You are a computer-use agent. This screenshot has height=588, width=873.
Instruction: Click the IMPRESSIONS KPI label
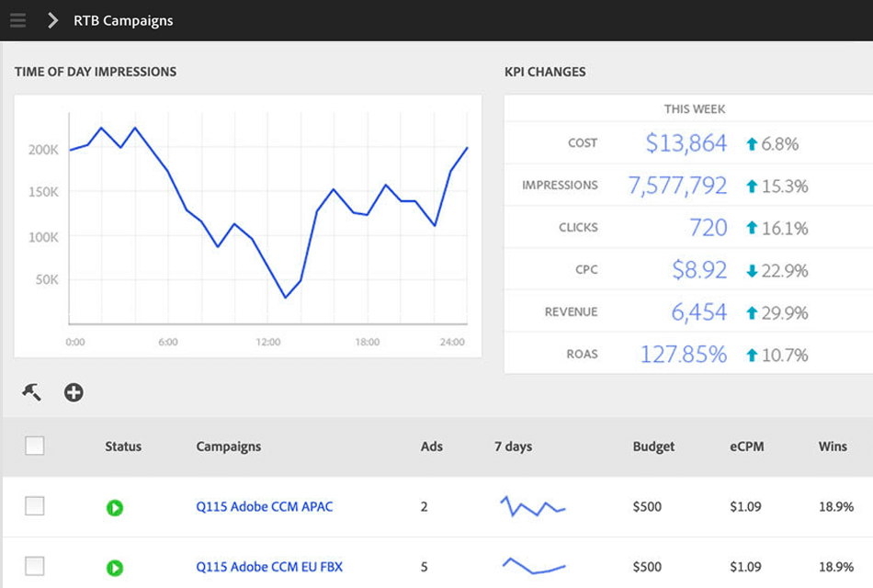tap(560, 186)
